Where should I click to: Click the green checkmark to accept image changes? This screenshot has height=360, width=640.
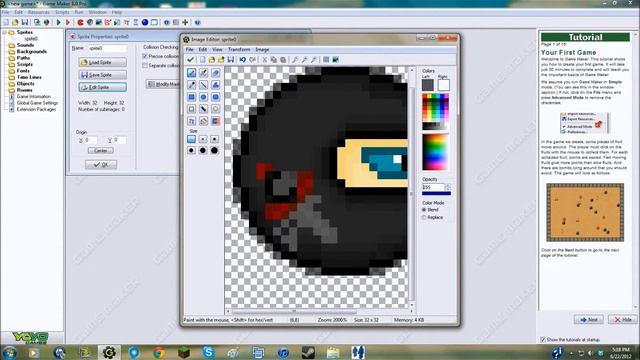[190, 60]
